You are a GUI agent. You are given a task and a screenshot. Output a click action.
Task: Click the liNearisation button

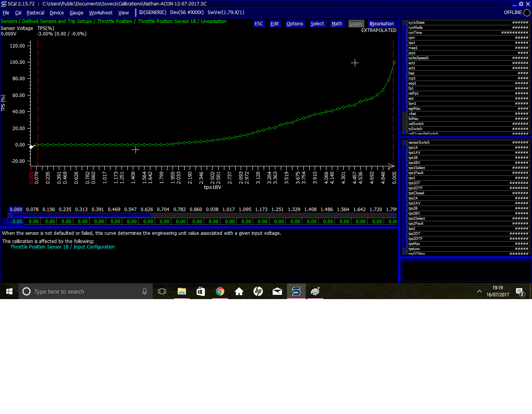pyautogui.click(x=382, y=24)
